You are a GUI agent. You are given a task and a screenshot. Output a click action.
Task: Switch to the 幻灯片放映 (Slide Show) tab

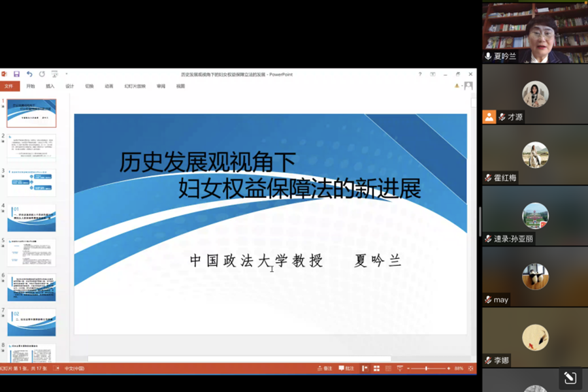[135, 86]
